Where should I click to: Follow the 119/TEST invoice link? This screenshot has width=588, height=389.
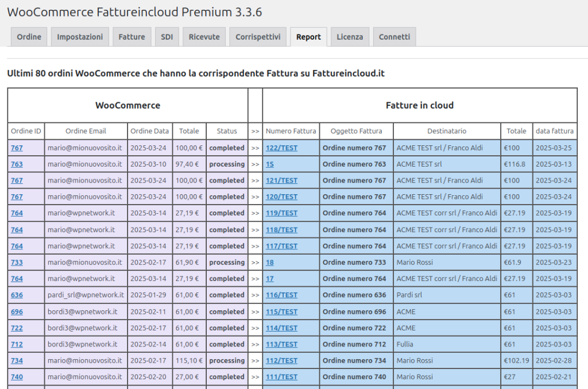pos(281,213)
